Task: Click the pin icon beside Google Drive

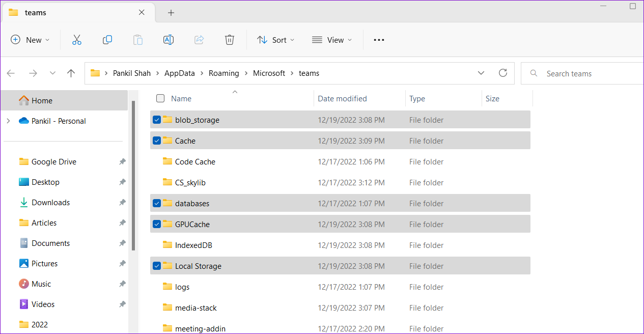Action: (122, 161)
